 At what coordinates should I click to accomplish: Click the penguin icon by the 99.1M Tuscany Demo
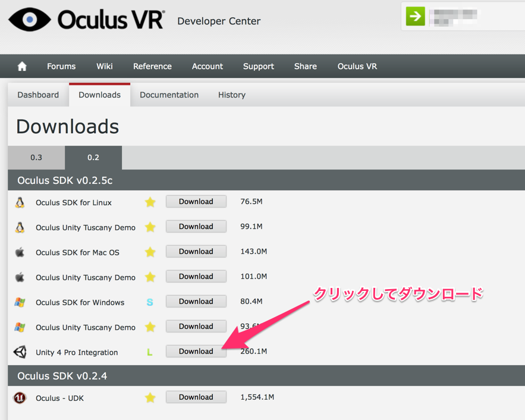tap(20, 227)
